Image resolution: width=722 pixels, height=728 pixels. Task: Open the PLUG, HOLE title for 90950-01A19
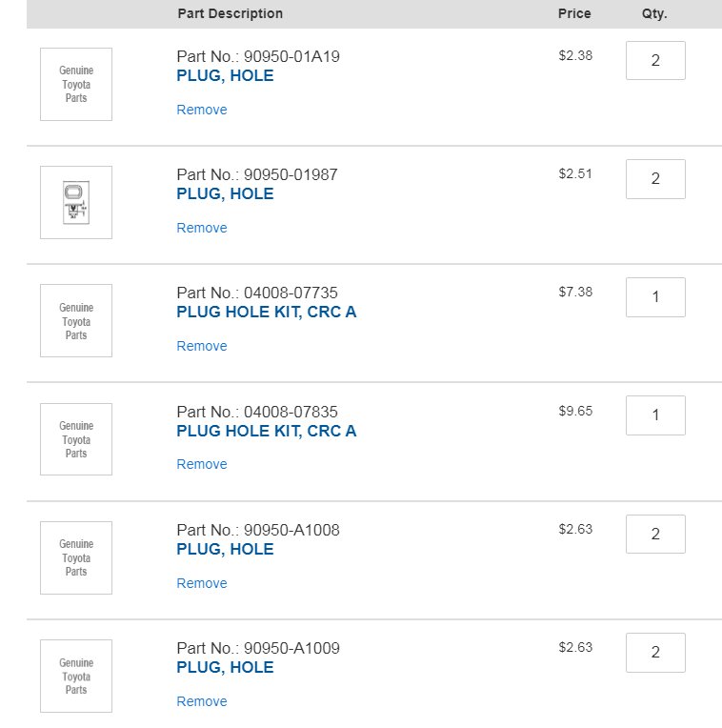coord(225,75)
